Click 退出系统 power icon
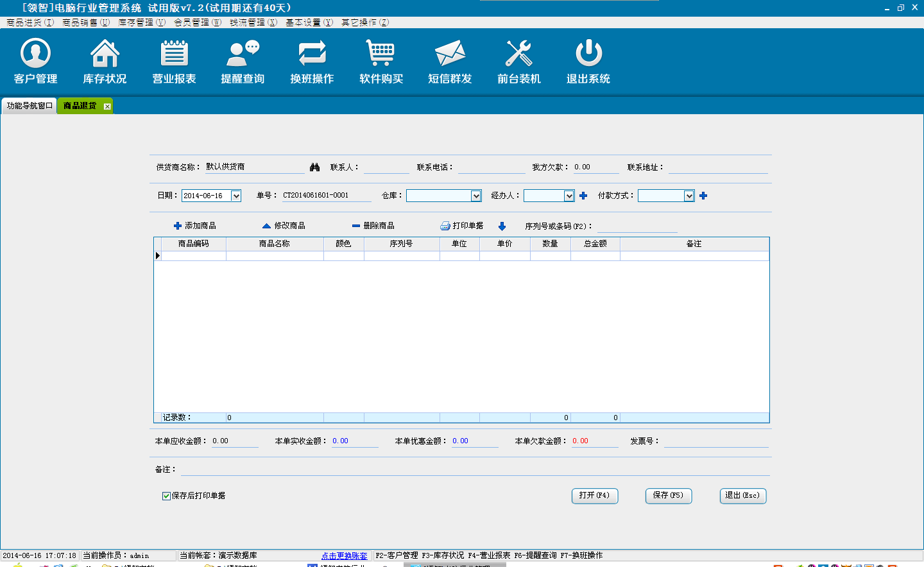This screenshot has width=924, height=567. tap(588, 54)
